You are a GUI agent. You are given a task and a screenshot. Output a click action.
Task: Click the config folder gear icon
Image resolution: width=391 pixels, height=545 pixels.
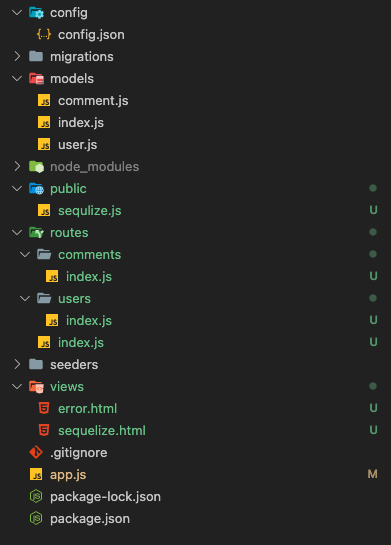pyautogui.click(x=36, y=13)
